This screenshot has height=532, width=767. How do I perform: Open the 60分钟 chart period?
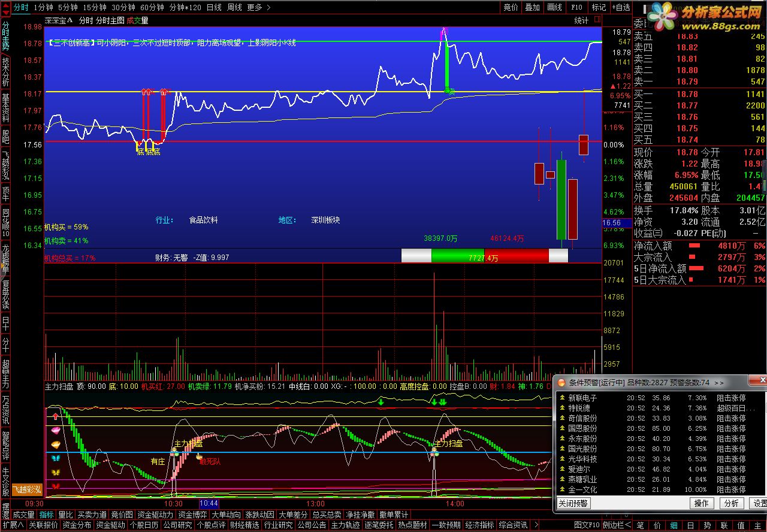(x=152, y=7)
